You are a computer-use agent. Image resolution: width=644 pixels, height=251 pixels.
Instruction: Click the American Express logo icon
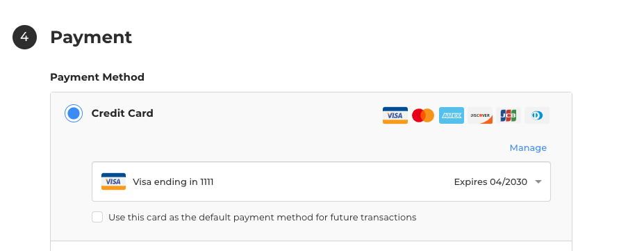pyautogui.click(x=452, y=115)
